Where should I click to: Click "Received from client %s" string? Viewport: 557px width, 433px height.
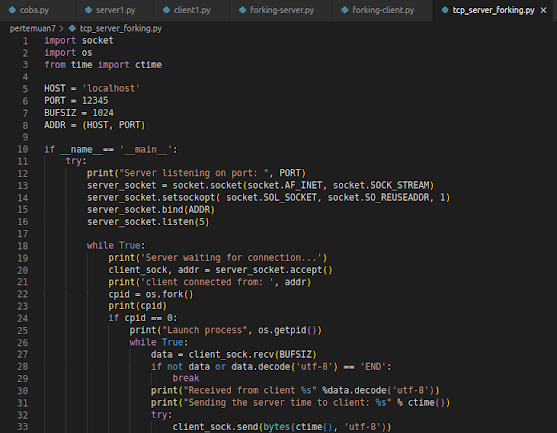point(250,390)
